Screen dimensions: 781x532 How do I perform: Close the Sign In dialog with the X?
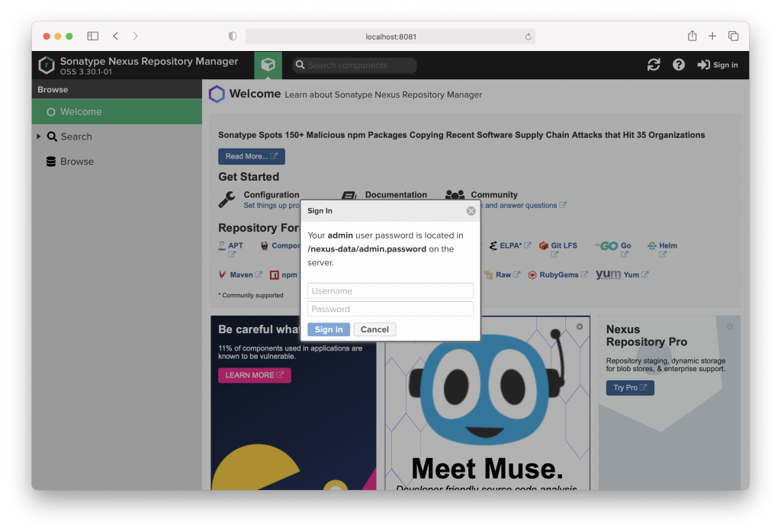pos(471,210)
